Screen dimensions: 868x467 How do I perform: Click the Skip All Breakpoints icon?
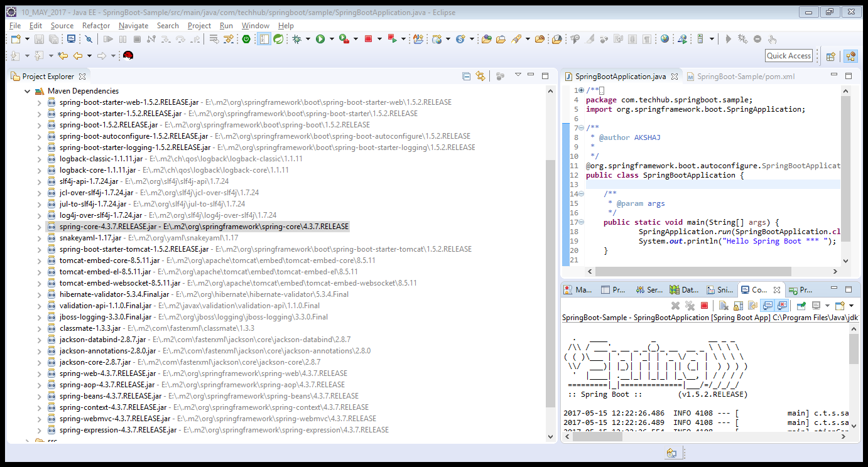(x=88, y=38)
